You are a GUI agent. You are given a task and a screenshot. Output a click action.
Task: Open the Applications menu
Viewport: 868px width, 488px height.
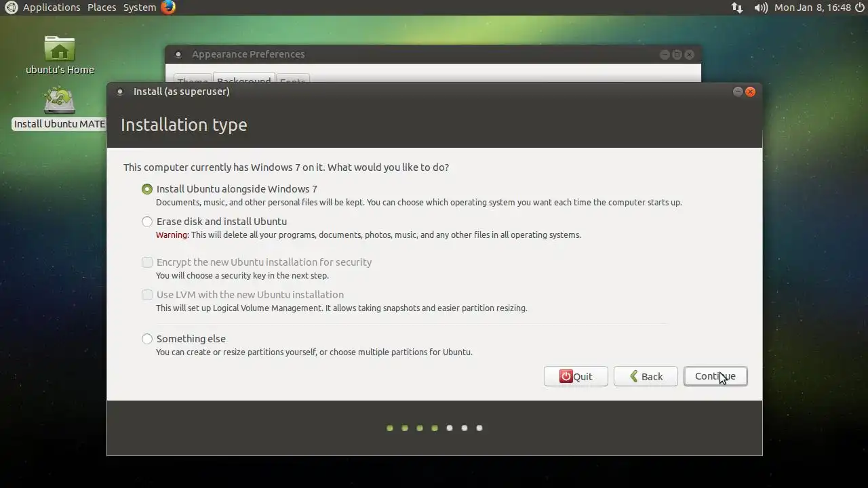click(52, 7)
